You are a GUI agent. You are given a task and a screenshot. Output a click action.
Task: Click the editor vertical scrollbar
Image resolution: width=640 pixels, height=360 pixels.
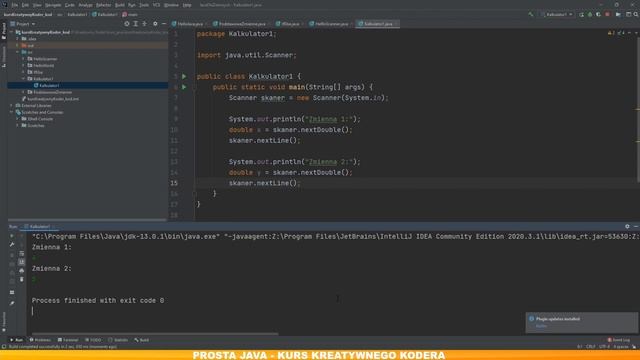point(638,110)
